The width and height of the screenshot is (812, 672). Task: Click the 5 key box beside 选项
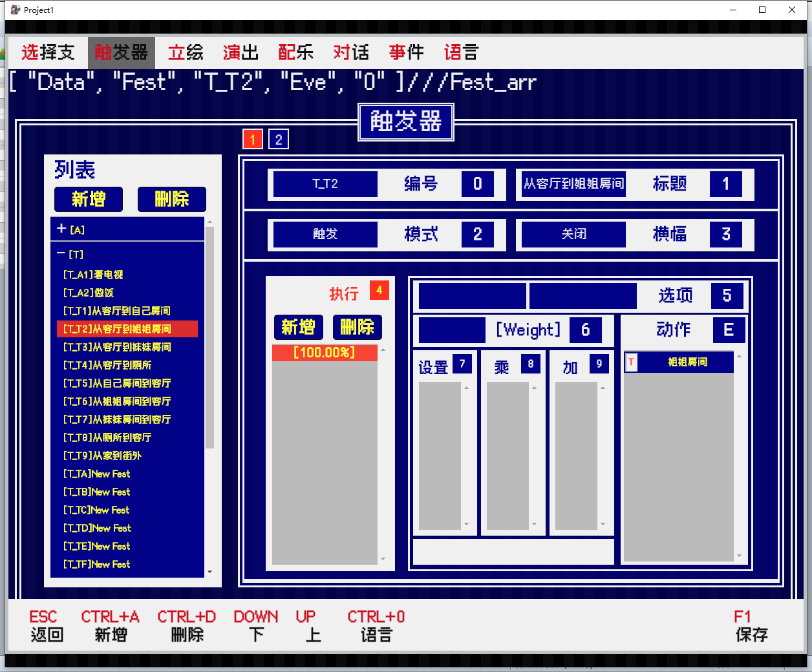coord(727,296)
